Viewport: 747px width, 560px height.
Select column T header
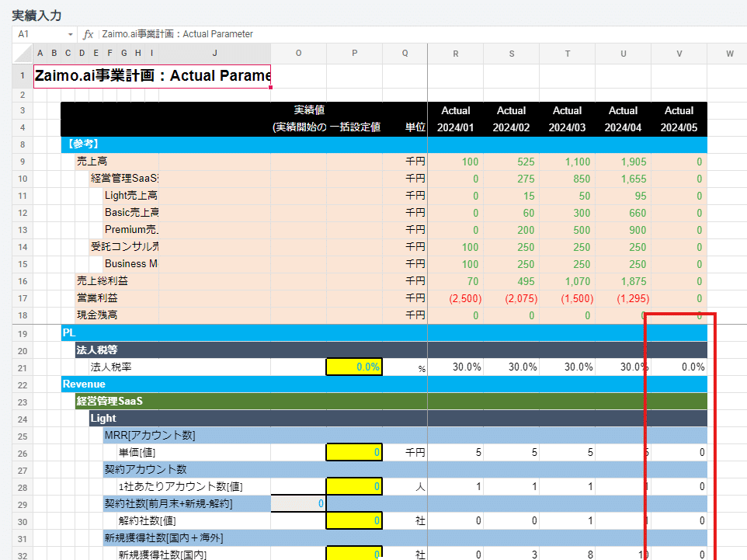[568, 54]
